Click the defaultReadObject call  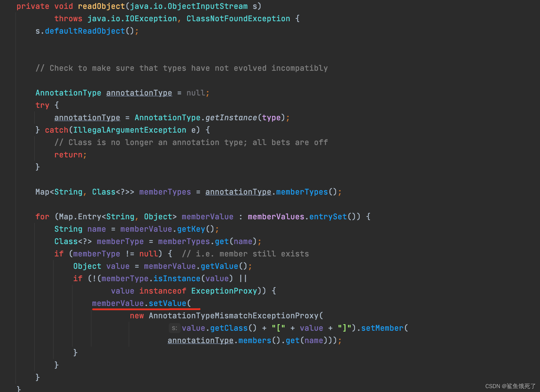point(85,31)
